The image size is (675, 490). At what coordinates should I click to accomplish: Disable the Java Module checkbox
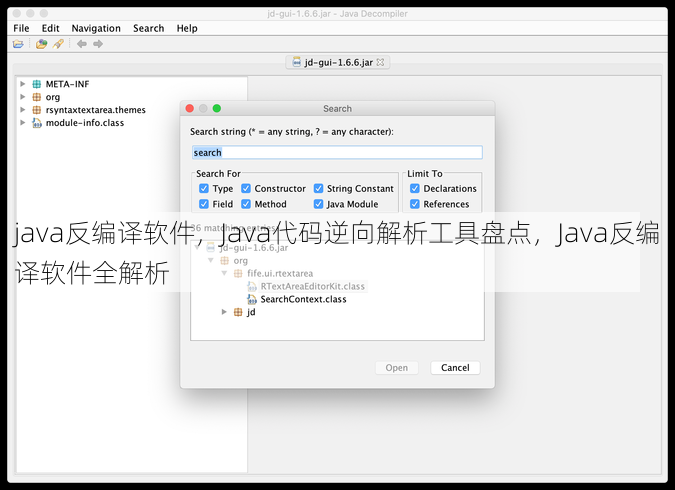[x=319, y=204]
